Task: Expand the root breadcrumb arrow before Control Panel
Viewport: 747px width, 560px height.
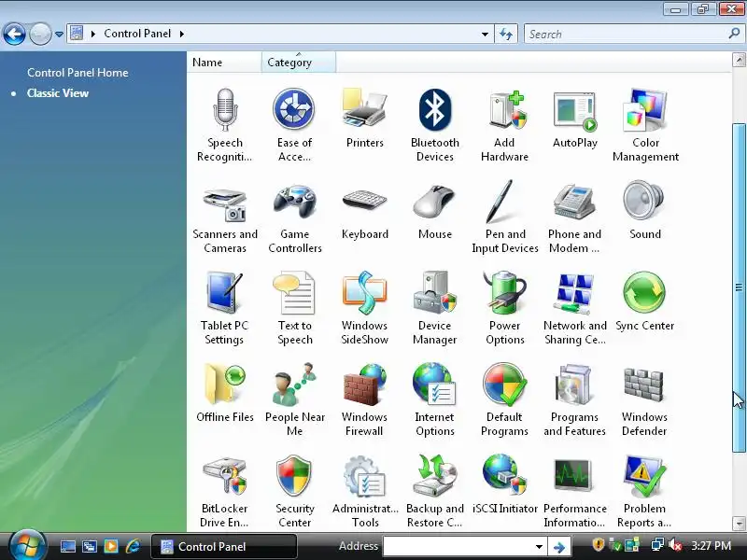Action: point(92,34)
